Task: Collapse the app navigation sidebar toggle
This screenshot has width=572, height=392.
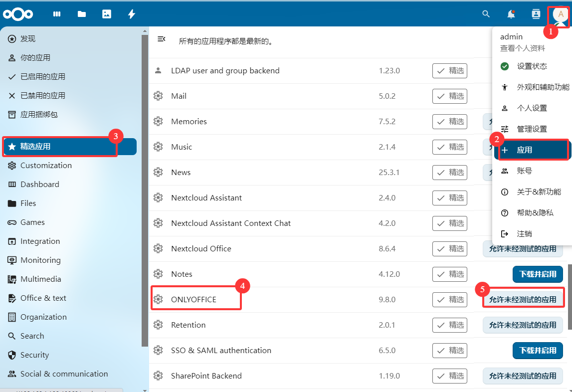Action: [162, 39]
